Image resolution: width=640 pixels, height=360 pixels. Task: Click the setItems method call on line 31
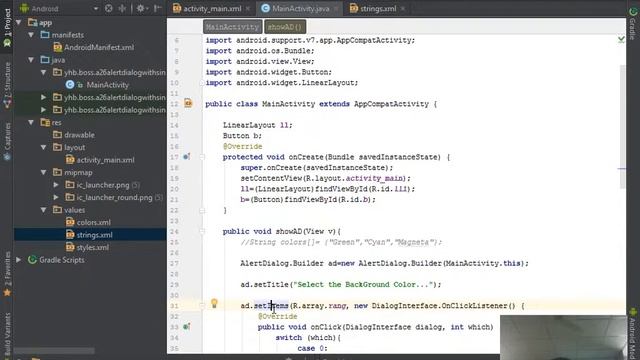click(x=271, y=306)
